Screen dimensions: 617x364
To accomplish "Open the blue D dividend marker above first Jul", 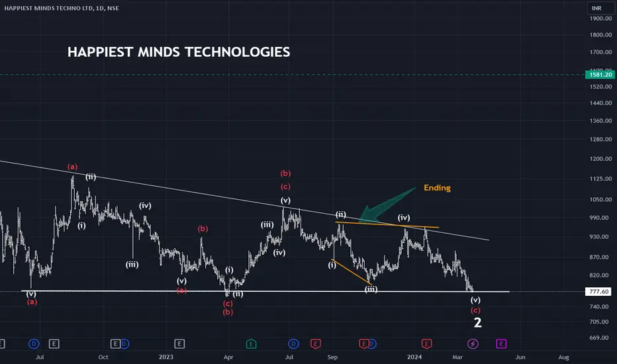I will coord(34,344).
